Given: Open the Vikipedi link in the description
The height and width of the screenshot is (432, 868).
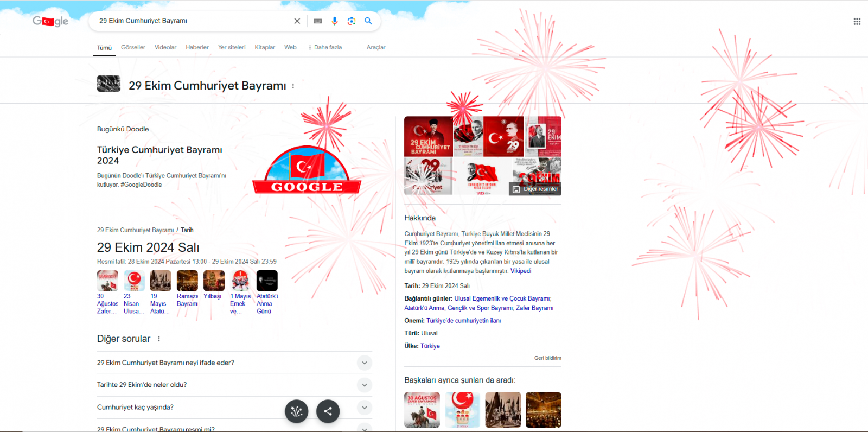Looking at the screenshot, I should click(520, 271).
